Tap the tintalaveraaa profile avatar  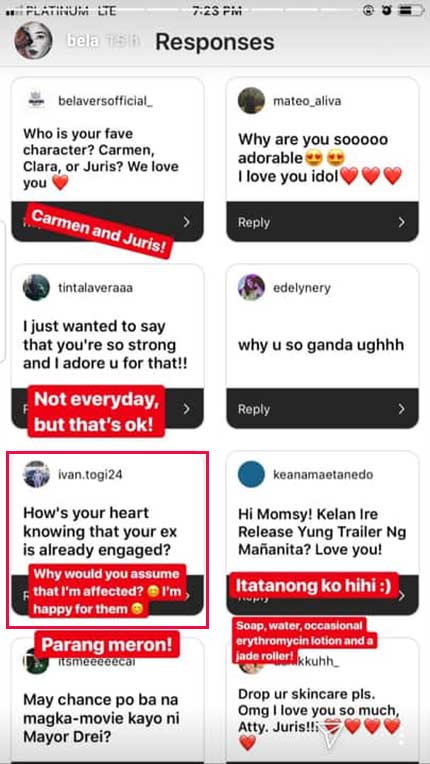36,287
